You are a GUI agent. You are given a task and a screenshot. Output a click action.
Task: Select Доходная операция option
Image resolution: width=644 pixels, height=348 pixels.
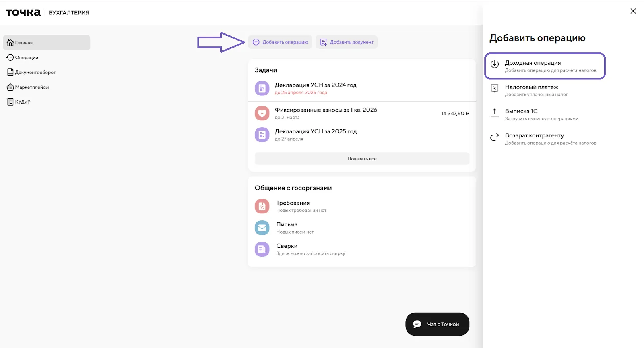545,66
